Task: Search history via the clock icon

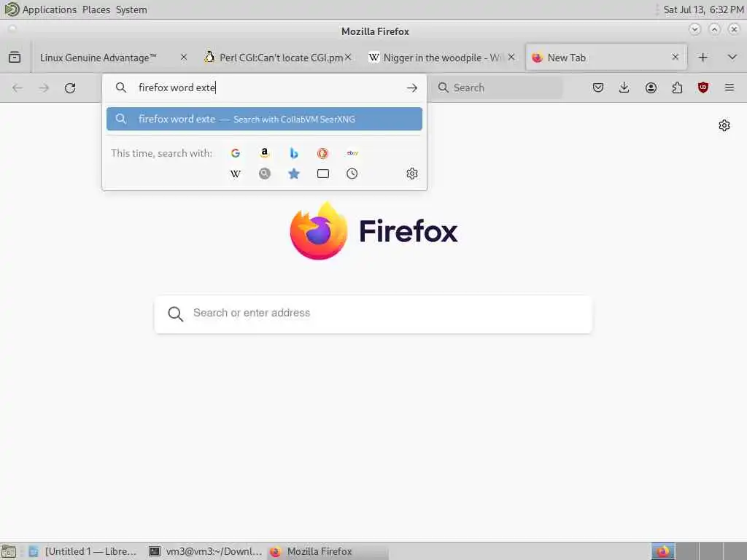Action: click(352, 174)
